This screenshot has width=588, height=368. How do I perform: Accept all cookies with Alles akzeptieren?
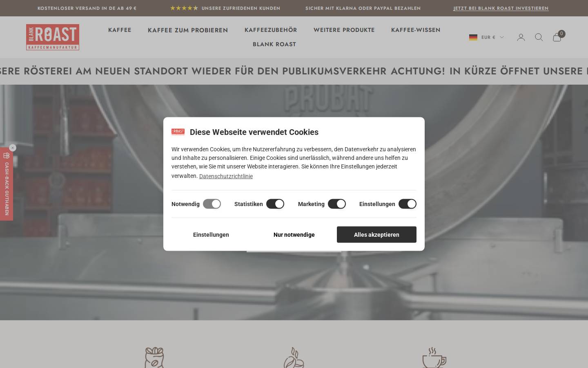376,235
